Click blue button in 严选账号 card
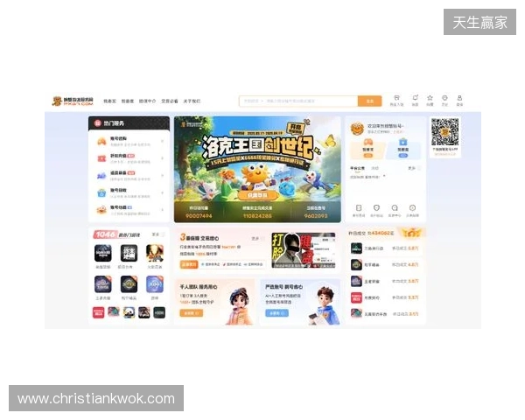This screenshot has width=525, height=420. pyautogui.click(x=276, y=313)
